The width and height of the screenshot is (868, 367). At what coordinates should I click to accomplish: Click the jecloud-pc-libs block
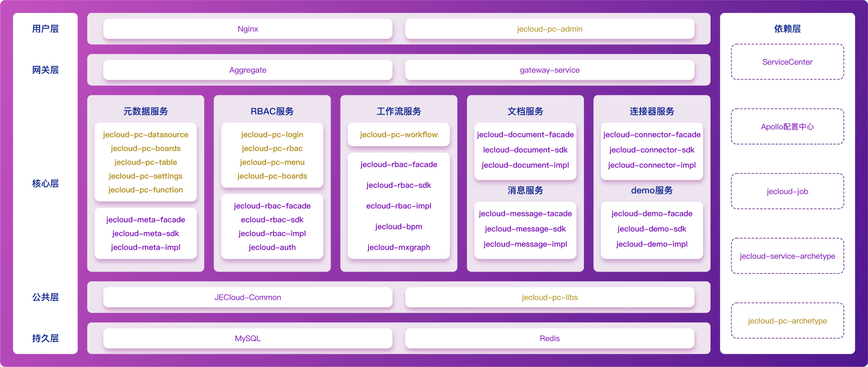[550, 297]
